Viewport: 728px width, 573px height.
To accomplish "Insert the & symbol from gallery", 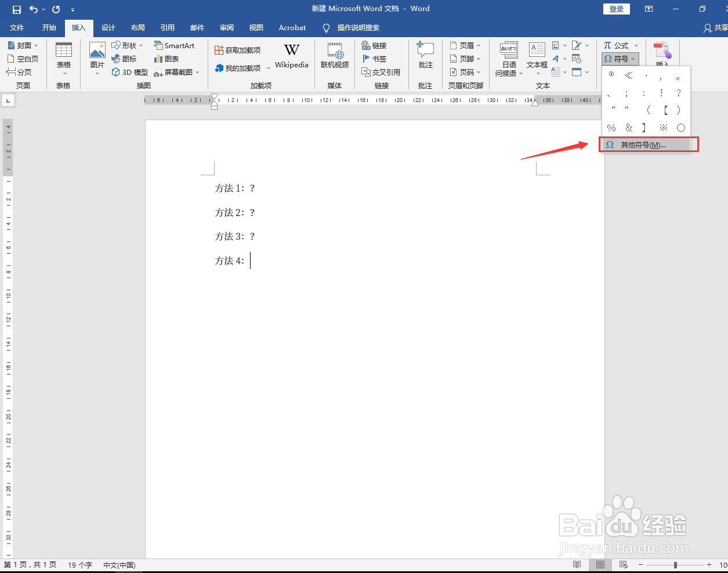I will tap(629, 128).
